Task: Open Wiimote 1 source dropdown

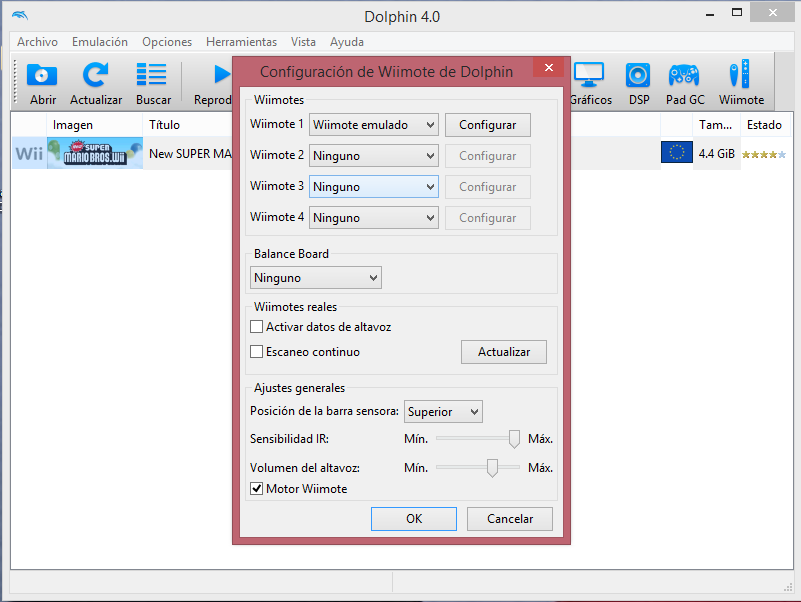Action: coord(373,125)
